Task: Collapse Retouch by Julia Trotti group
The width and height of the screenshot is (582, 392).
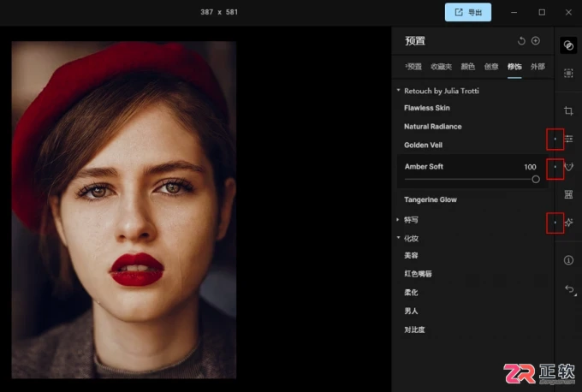Action: (x=398, y=90)
